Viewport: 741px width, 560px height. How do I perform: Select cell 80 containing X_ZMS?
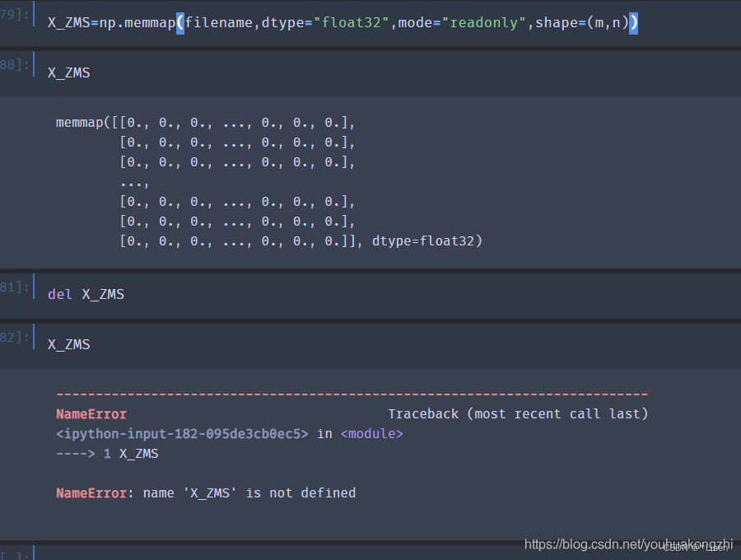pyautogui.click(x=388, y=72)
